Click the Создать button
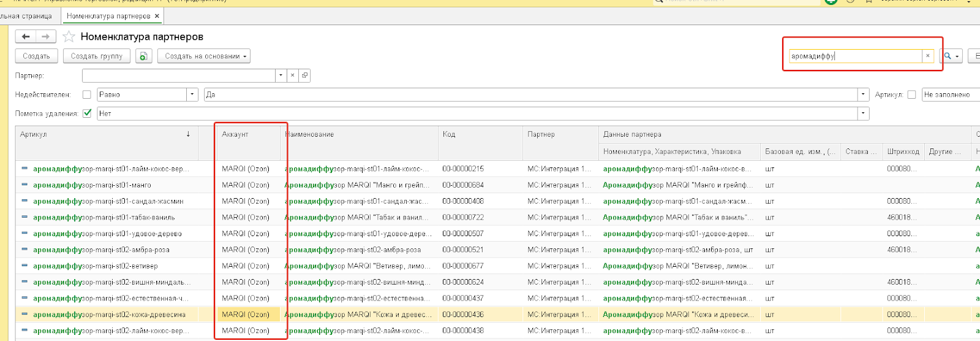This screenshot has height=341, width=980. pos(37,56)
